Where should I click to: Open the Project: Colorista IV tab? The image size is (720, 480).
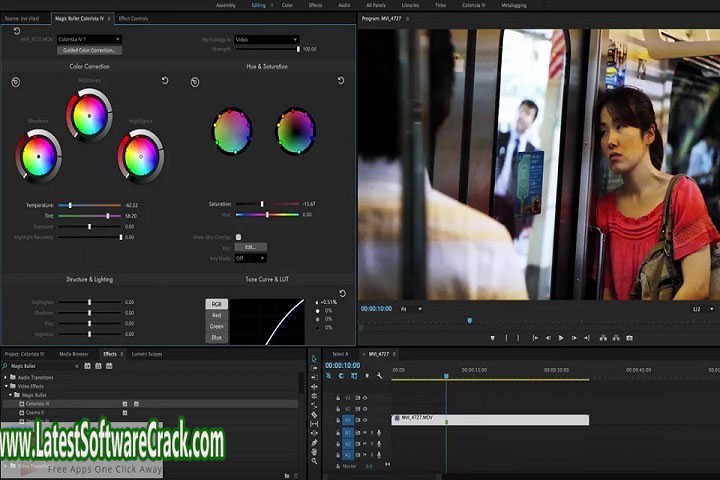click(x=25, y=354)
